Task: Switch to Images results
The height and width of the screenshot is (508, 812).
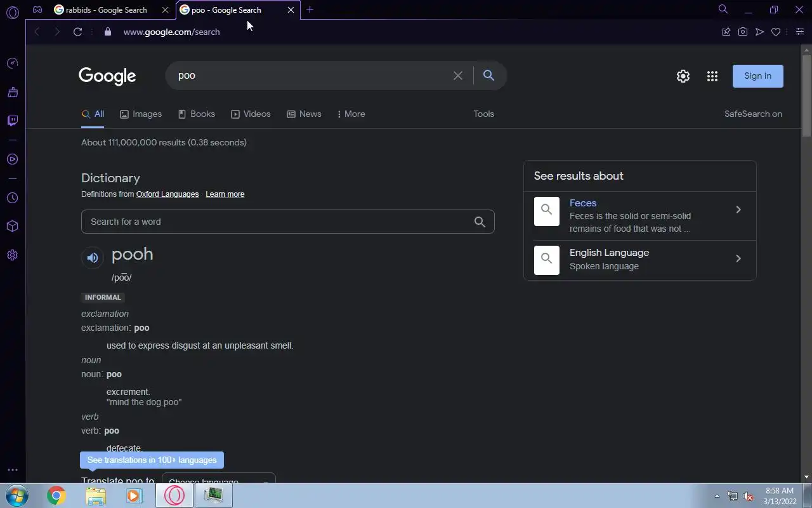Action: click(141, 114)
